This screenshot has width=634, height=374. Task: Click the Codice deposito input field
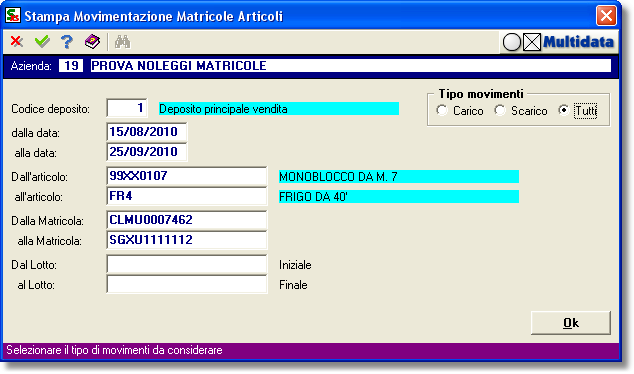tap(127, 108)
